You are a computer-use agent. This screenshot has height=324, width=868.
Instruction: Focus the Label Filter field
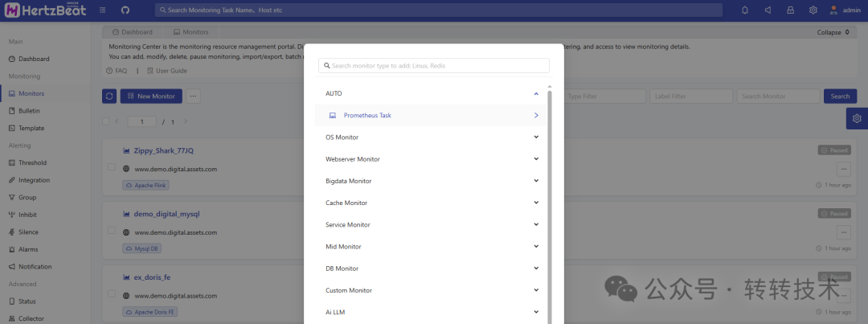coord(691,96)
